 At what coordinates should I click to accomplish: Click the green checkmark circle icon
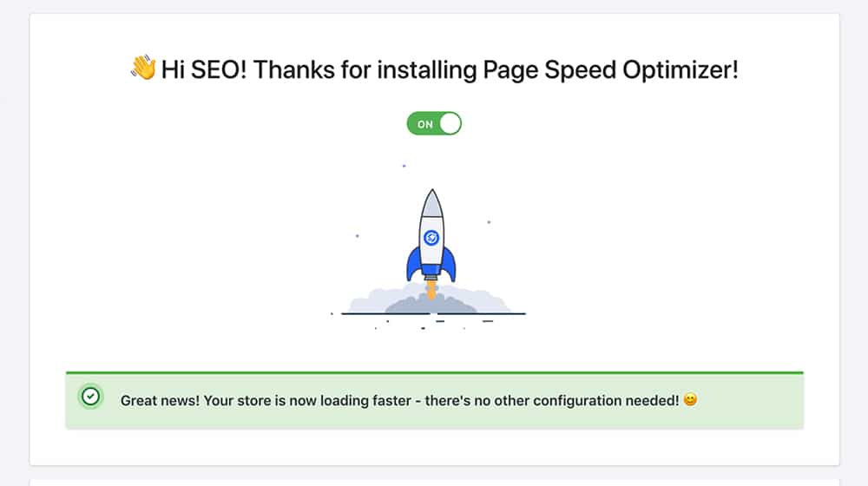[x=90, y=397]
